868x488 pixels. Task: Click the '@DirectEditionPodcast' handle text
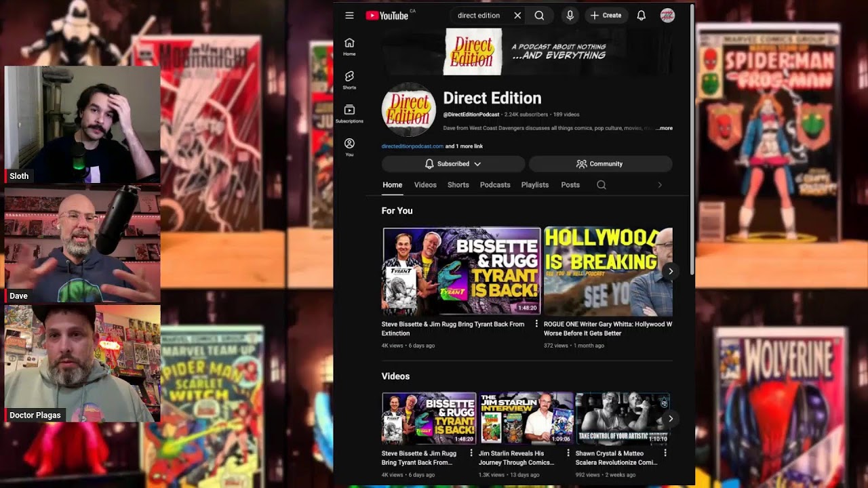point(471,115)
